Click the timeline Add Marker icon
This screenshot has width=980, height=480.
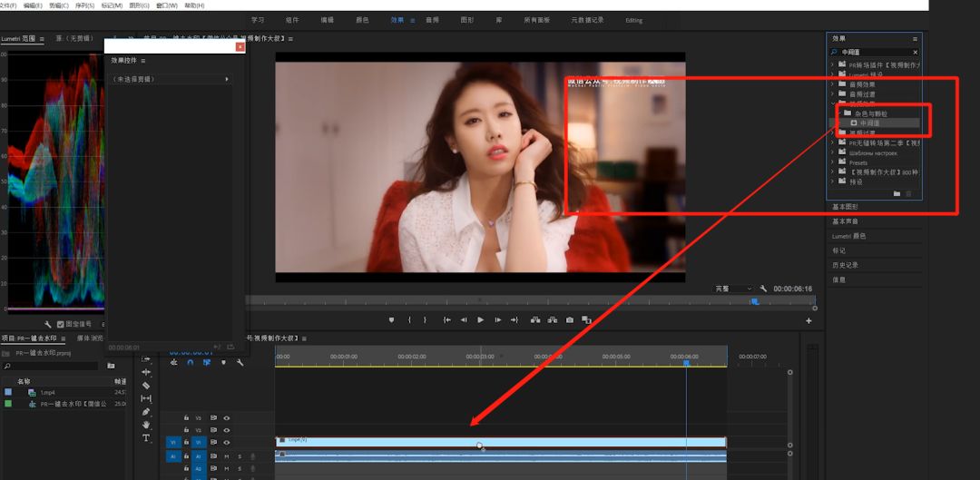pyautogui.click(x=224, y=363)
